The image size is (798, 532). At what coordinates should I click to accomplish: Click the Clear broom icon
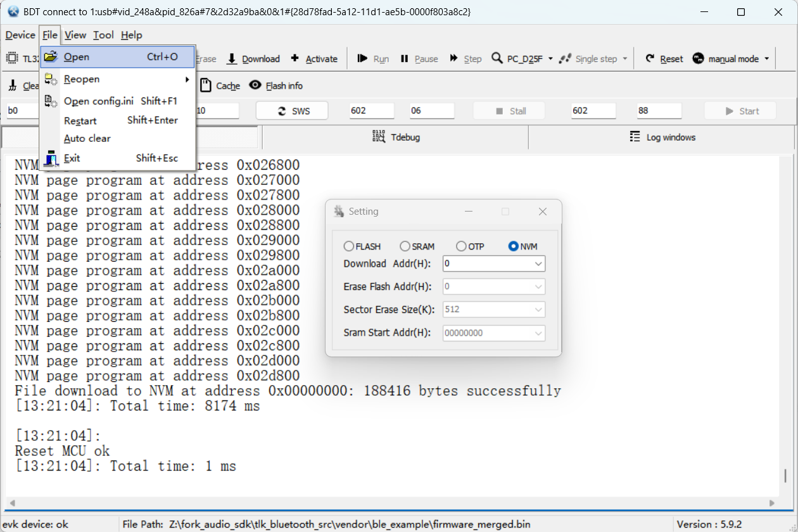click(13, 85)
